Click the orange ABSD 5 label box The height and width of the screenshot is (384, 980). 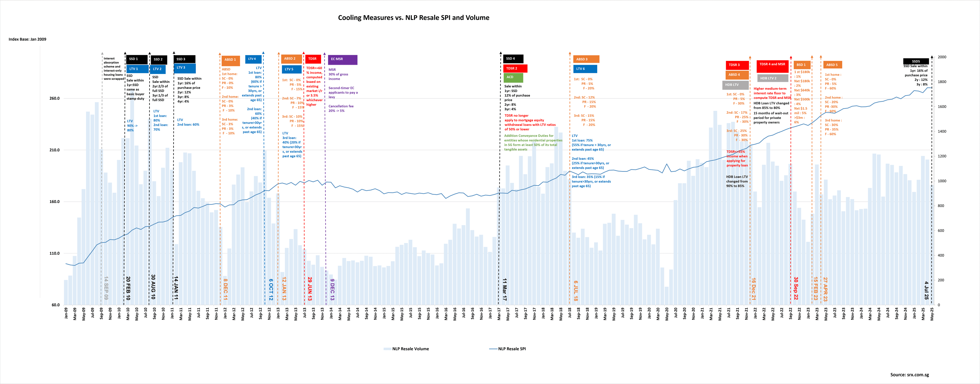coord(832,65)
